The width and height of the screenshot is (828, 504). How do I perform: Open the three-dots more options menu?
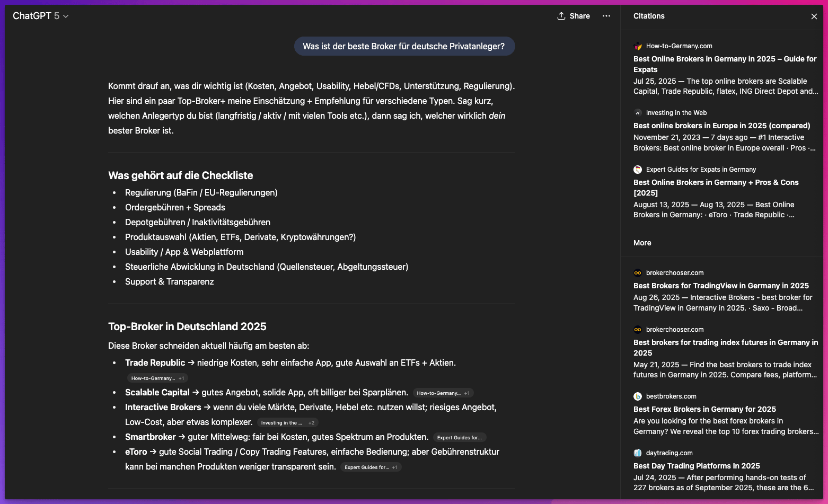click(606, 16)
